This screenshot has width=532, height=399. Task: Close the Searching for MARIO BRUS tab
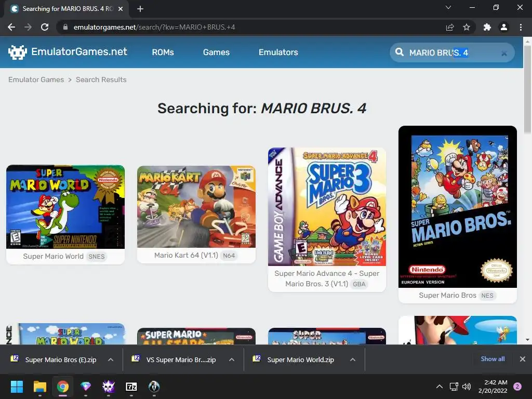(x=121, y=9)
